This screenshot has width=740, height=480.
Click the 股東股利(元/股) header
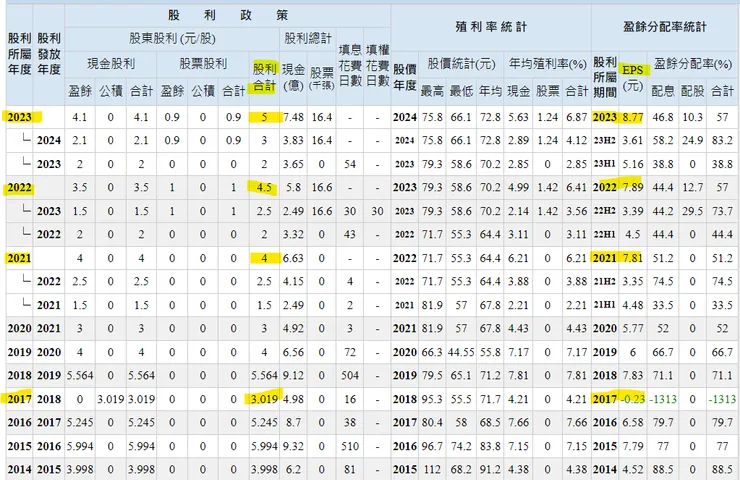172,38
